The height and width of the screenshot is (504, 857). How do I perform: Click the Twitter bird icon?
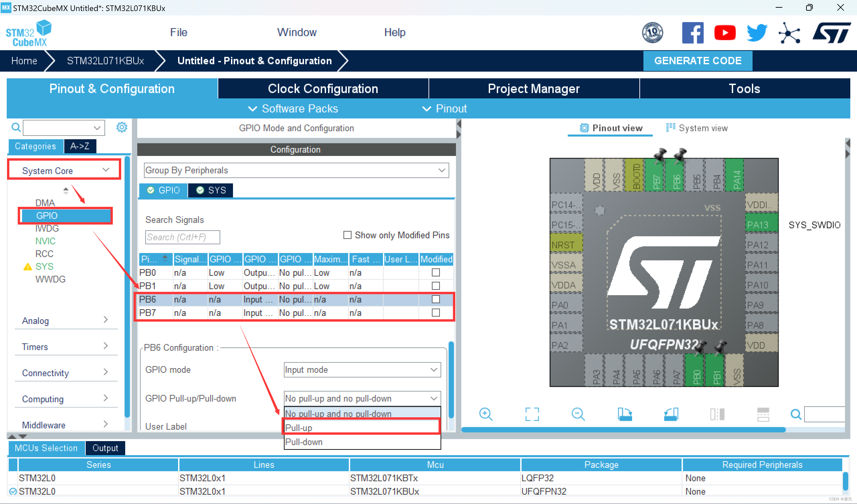click(x=757, y=33)
